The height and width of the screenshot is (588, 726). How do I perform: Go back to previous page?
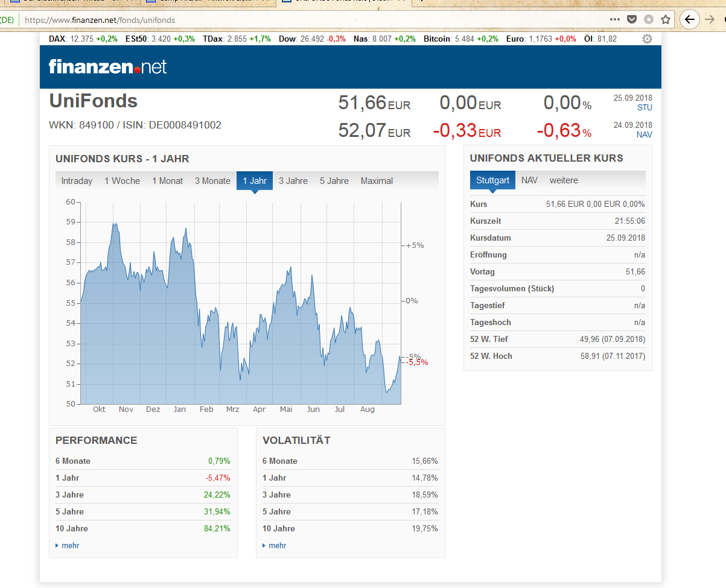(690, 19)
